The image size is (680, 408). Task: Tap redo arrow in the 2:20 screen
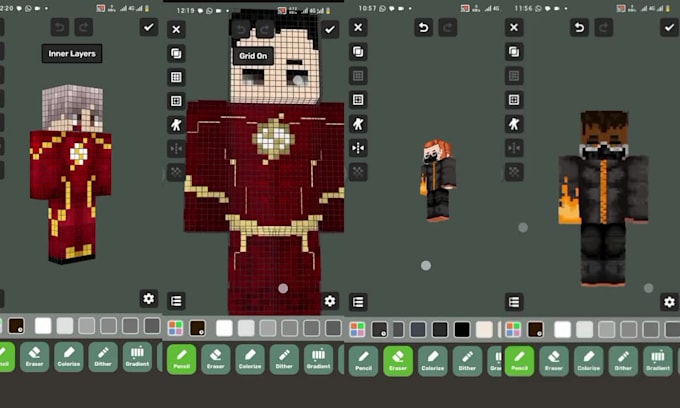(84, 27)
